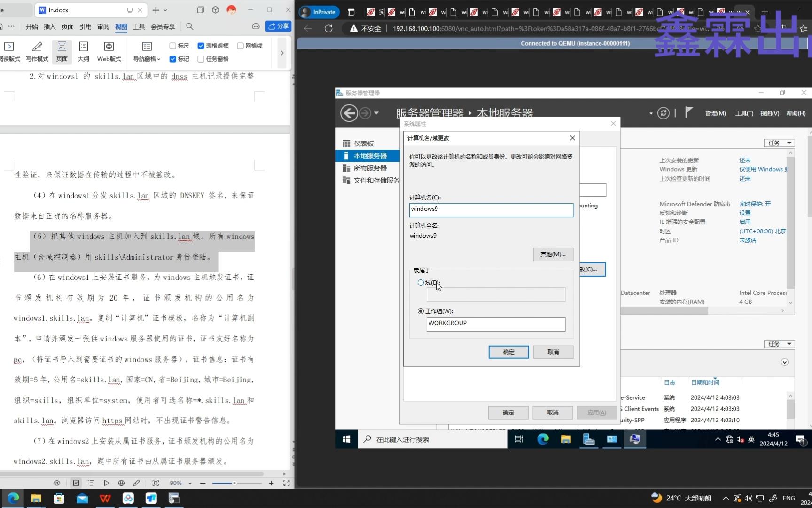Open Server Manager Manage menu
This screenshot has width=812, height=508.
coord(715,113)
